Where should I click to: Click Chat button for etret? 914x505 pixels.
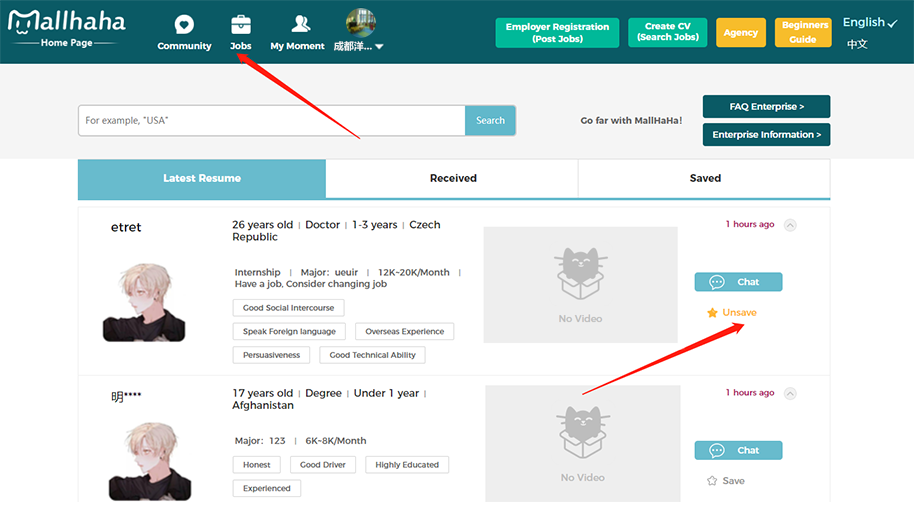(x=738, y=282)
